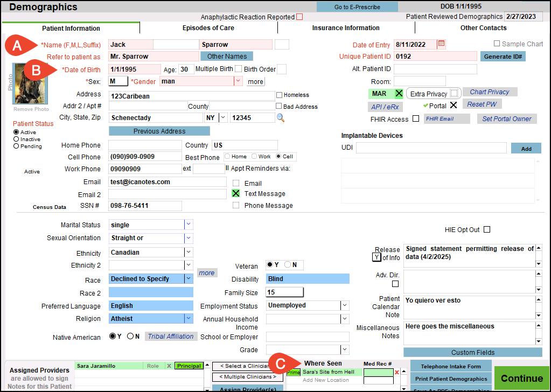The image size is (551, 392).
Task: Switch to the Episodes of Care tab
Action: pos(208,28)
